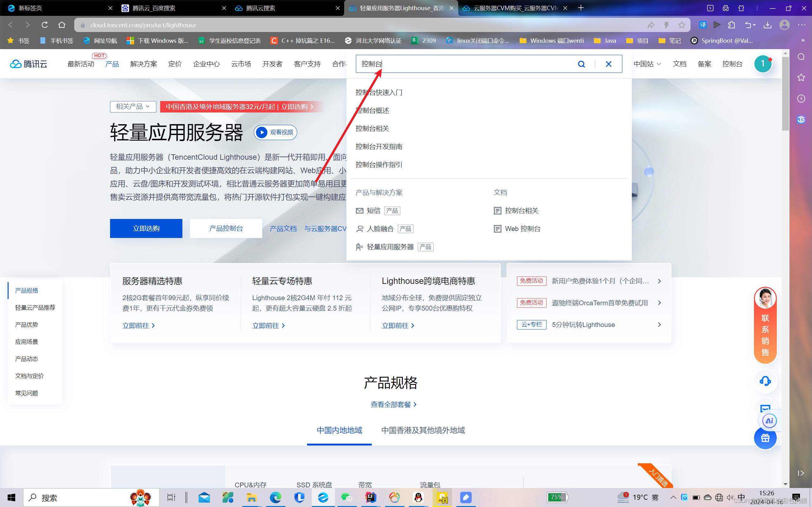Click the search magnifier icon in search box

click(581, 64)
